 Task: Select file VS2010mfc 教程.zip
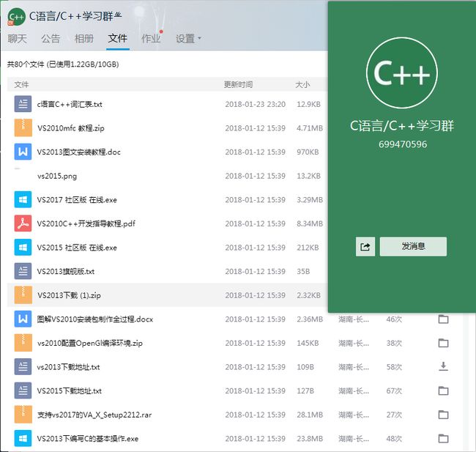click(x=71, y=128)
